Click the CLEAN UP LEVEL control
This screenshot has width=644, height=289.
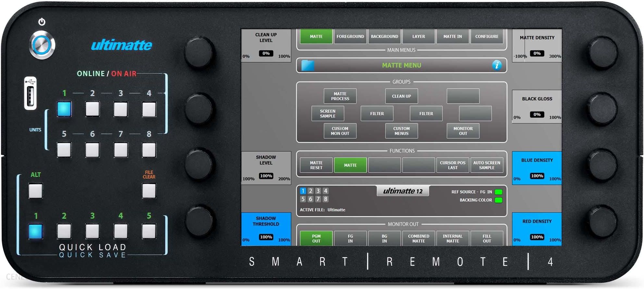266,45
